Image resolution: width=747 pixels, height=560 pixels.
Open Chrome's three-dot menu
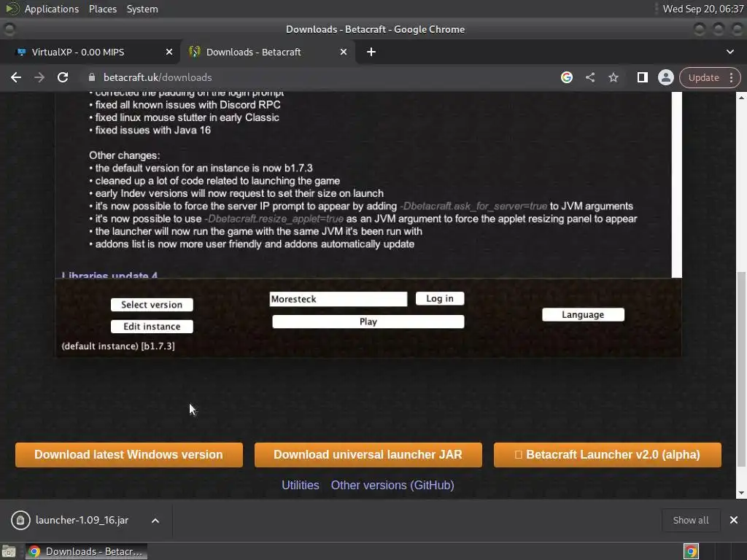(x=731, y=77)
